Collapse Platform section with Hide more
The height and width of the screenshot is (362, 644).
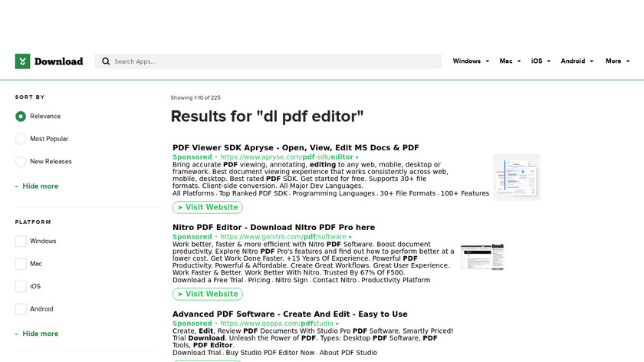[37, 334]
